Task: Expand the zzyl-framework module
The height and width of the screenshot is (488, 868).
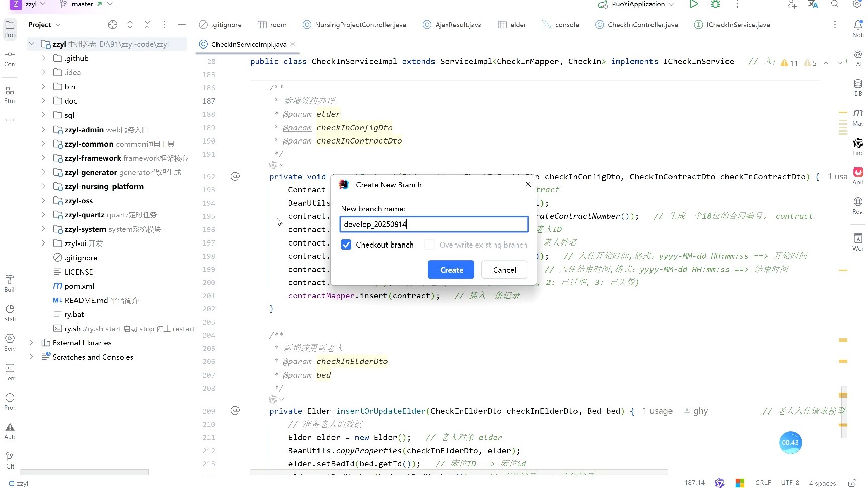Action: coord(44,158)
